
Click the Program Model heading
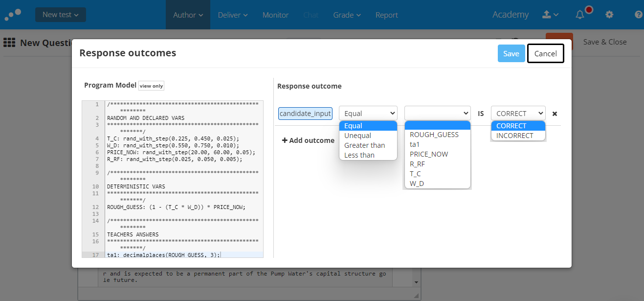pyautogui.click(x=110, y=85)
